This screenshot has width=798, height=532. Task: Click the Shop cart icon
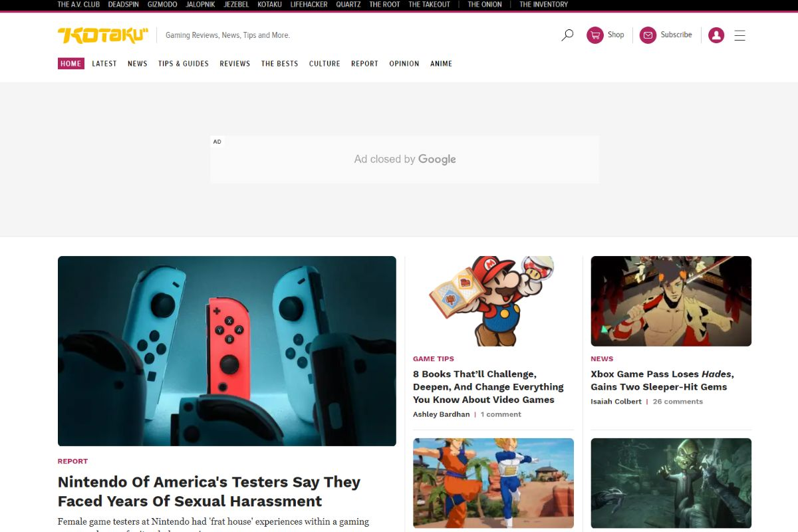(595, 35)
